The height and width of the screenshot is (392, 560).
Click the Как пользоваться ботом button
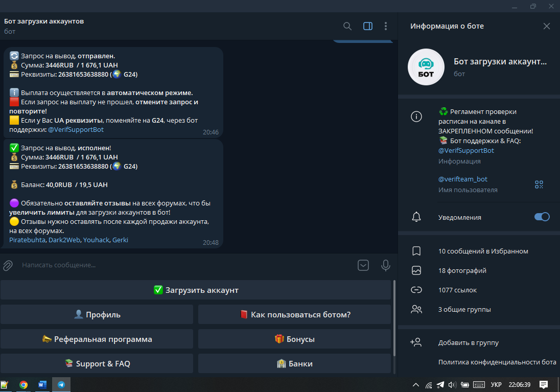coord(294,314)
